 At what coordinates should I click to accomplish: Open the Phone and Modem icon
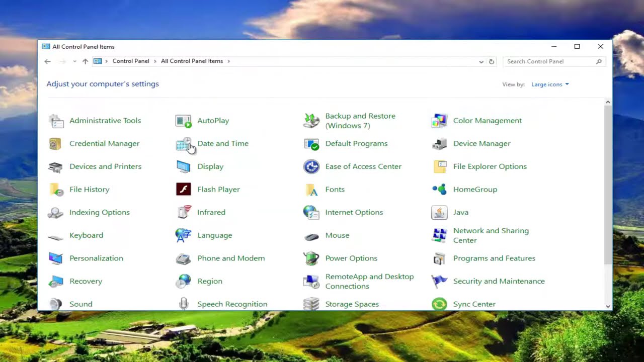coord(184,258)
